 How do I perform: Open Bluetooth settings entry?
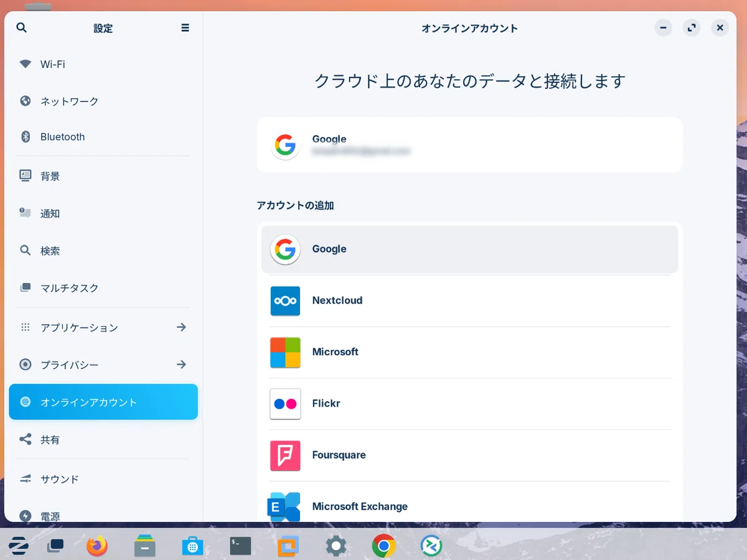point(103,137)
